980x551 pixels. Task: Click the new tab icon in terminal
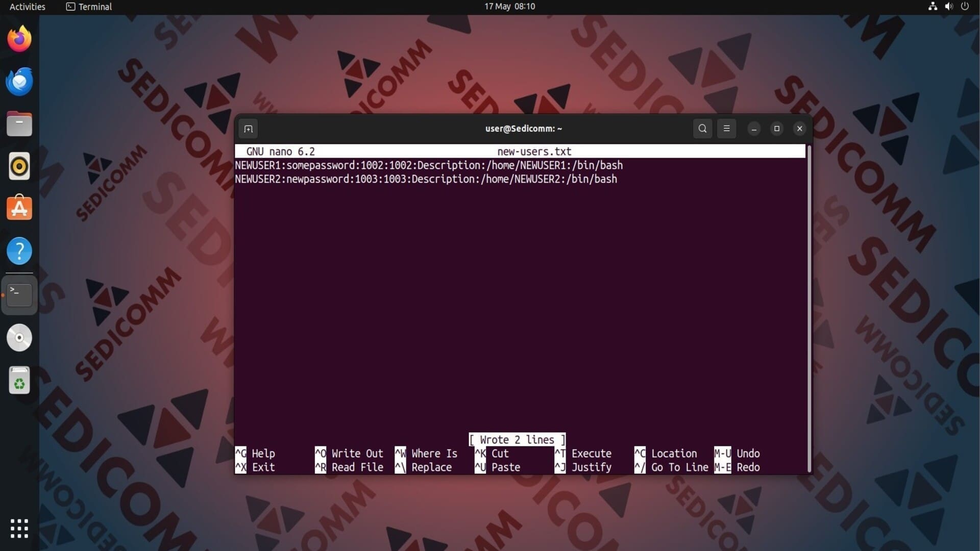(x=248, y=129)
